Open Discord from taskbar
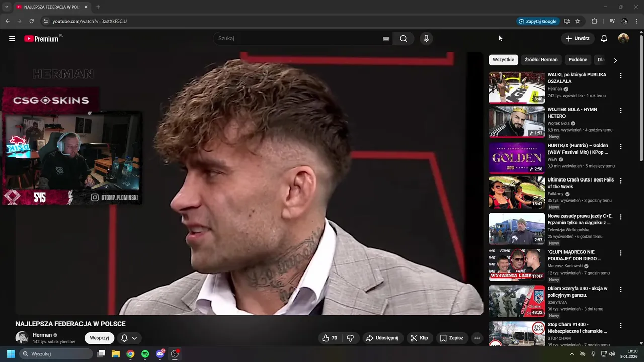Viewport: 644px width, 362px height. (x=160, y=354)
